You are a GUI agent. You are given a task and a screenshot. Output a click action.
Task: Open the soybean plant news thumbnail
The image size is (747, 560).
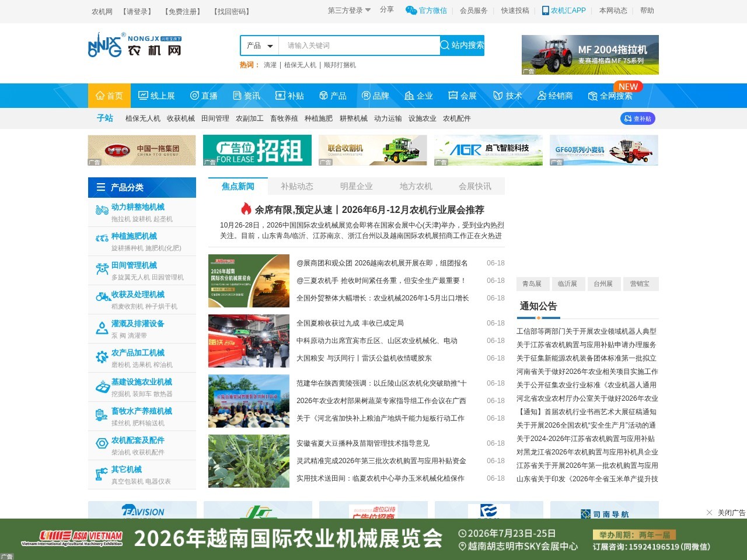pyautogui.click(x=249, y=461)
